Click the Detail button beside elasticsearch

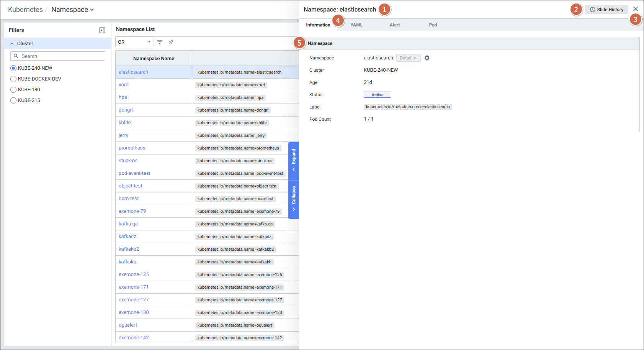[408, 58]
